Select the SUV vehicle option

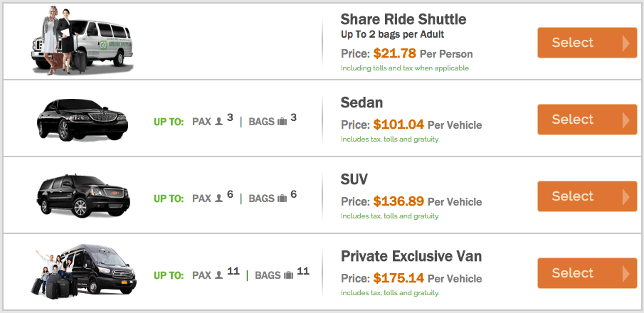(587, 196)
